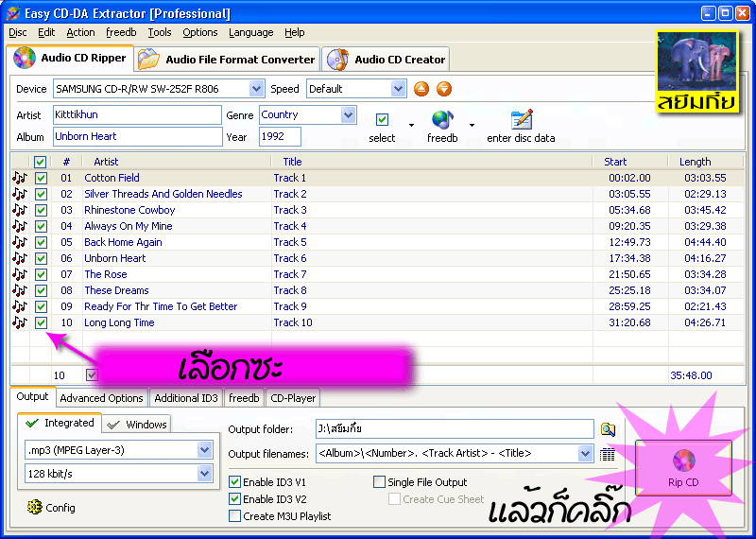Click the Artist input field with Kitttikhun

pyautogui.click(x=137, y=114)
